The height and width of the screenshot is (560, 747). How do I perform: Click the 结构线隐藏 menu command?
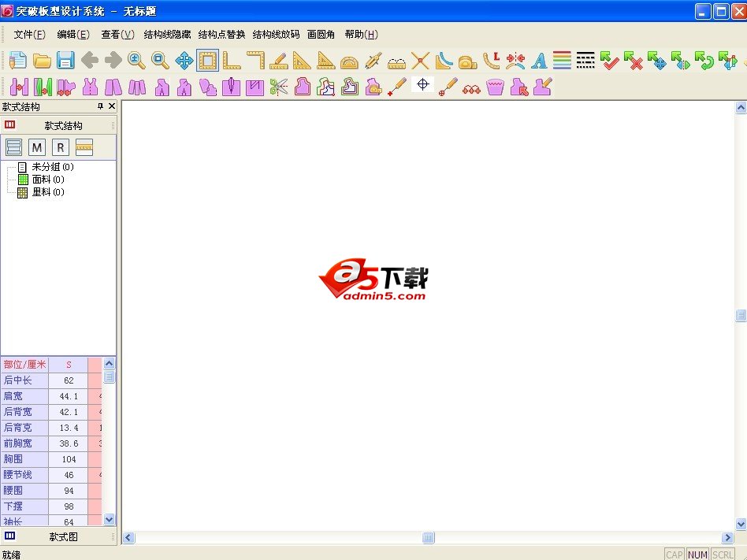[167, 35]
